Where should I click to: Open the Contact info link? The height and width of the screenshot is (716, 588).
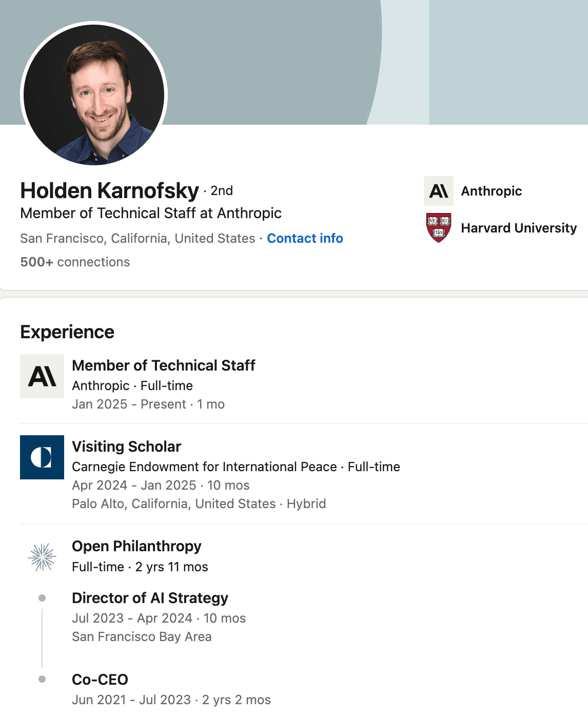point(305,238)
